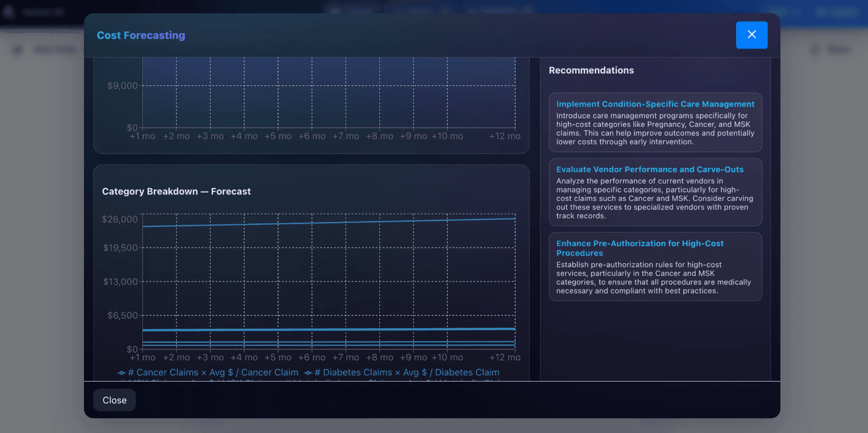
Task: Click the Category Breakdown — Forecast chart title
Action: (x=176, y=192)
